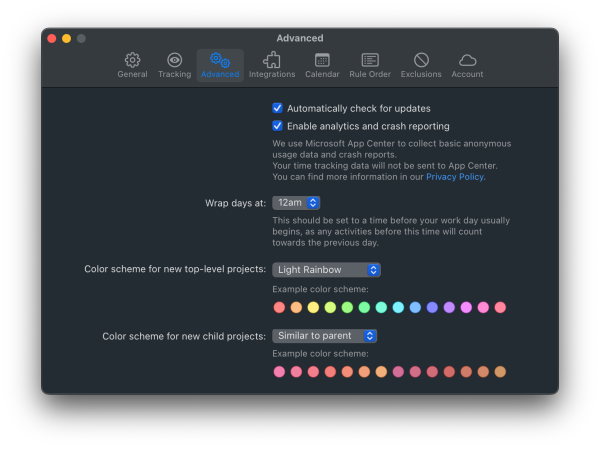Viewport: 600px width, 449px height.
Task: Open the child projects color scheme dropdown
Action: point(324,335)
